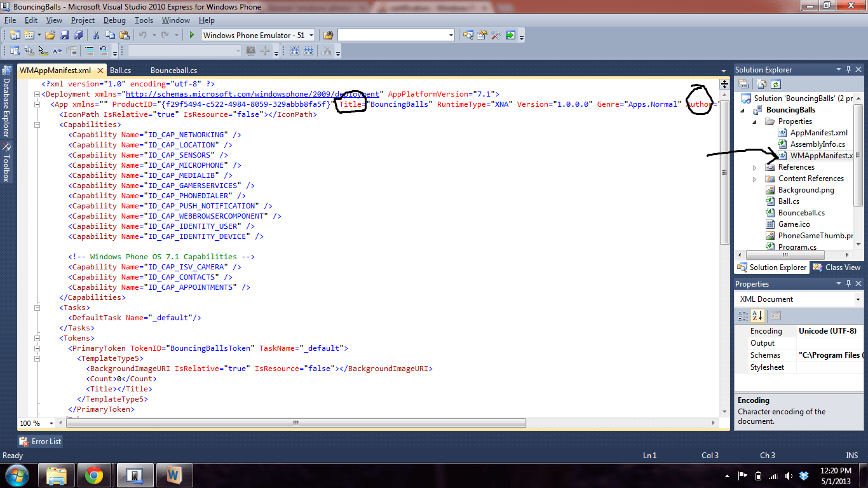This screenshot has width=868, height=488.
Task: Click the Display Word Completion icon
Action: [57, 51]
